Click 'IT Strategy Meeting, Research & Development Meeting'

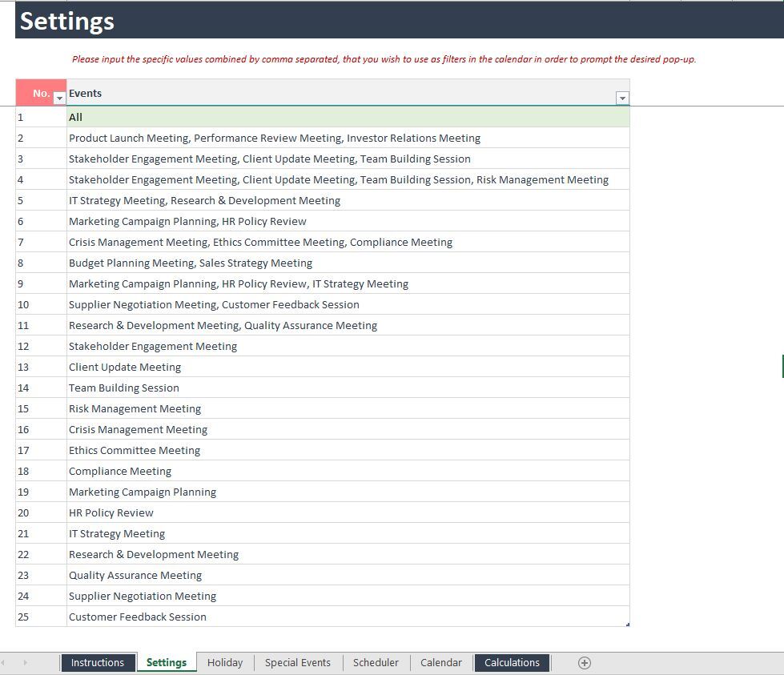(348, 200)
